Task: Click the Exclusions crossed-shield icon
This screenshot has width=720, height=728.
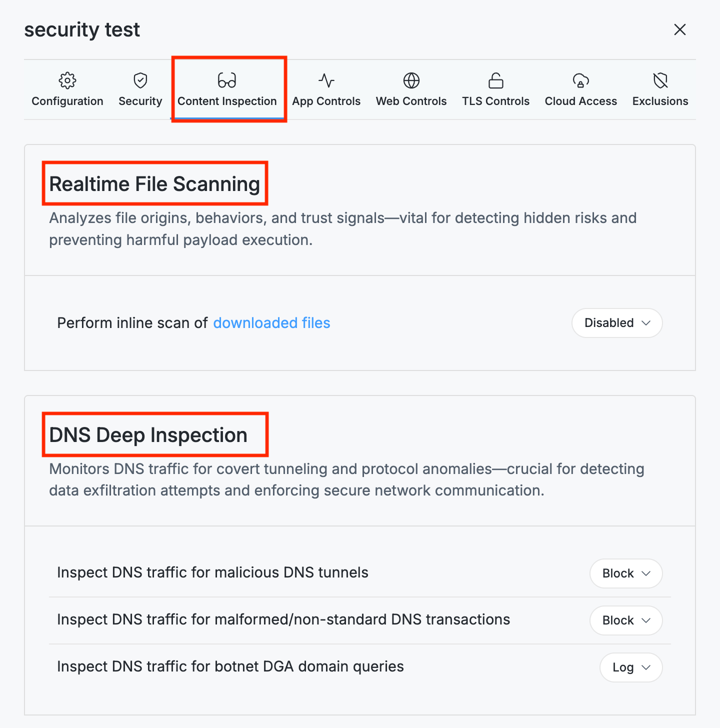Action: point(660,80)
